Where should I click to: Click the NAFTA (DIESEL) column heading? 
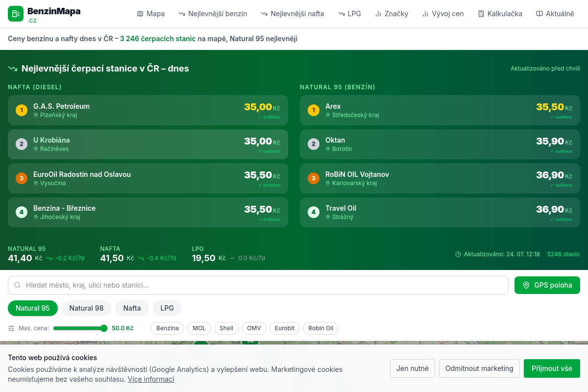35,87
